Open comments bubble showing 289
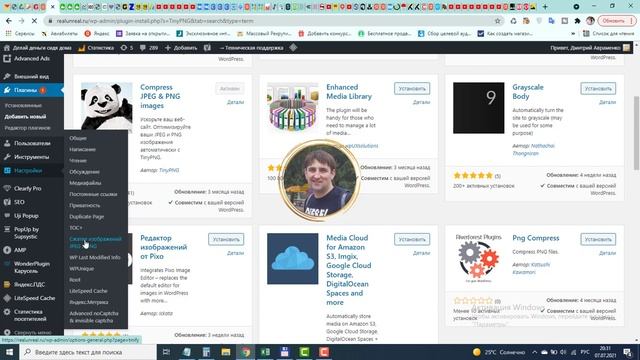 (149, 48)
